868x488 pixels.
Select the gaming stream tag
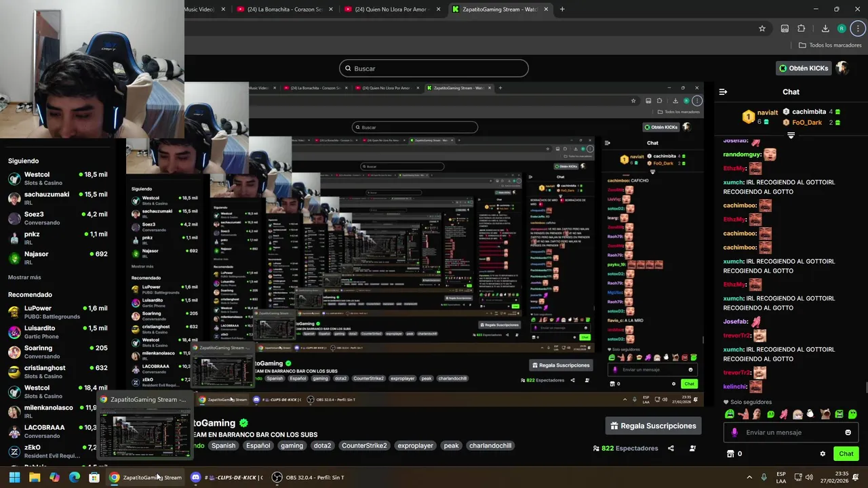292,445
